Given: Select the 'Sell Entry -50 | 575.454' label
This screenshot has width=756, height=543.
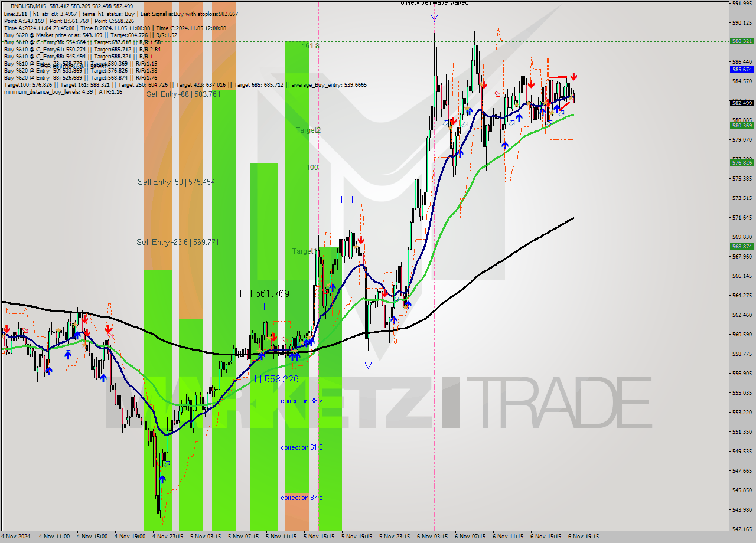Looking at the screenshot, I should click(176, 182).
